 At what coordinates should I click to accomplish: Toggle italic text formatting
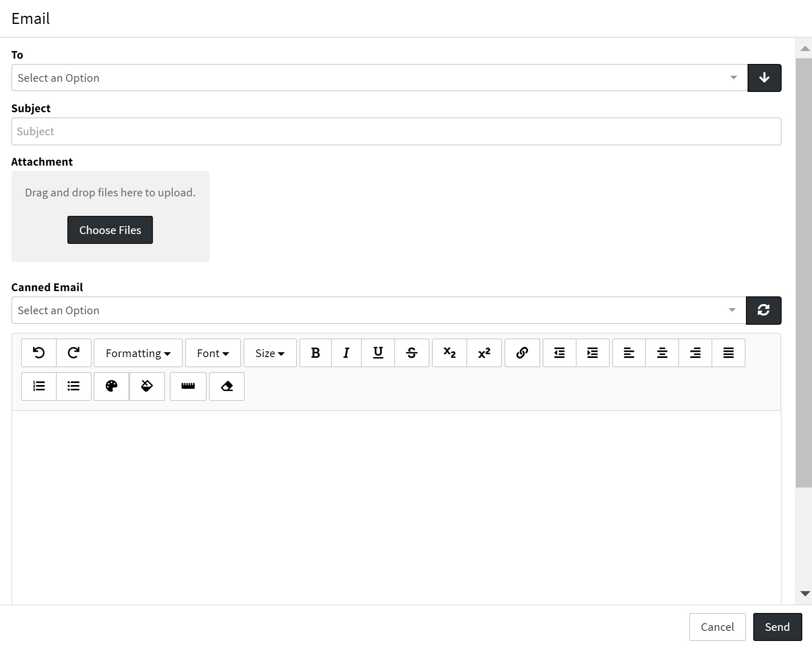(346, 353)
